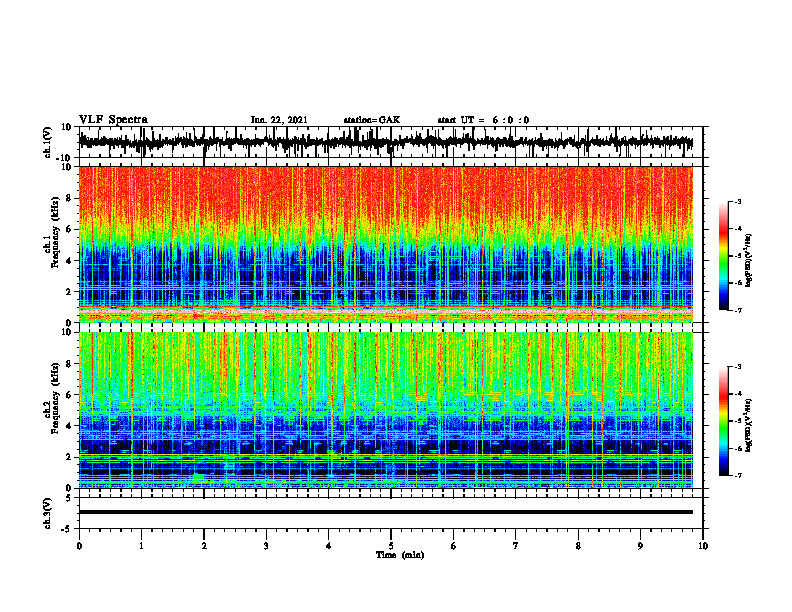Click the "station=GAK" header text
The height and width of the screenshot is (612, 792).
[x=372, y=120]
